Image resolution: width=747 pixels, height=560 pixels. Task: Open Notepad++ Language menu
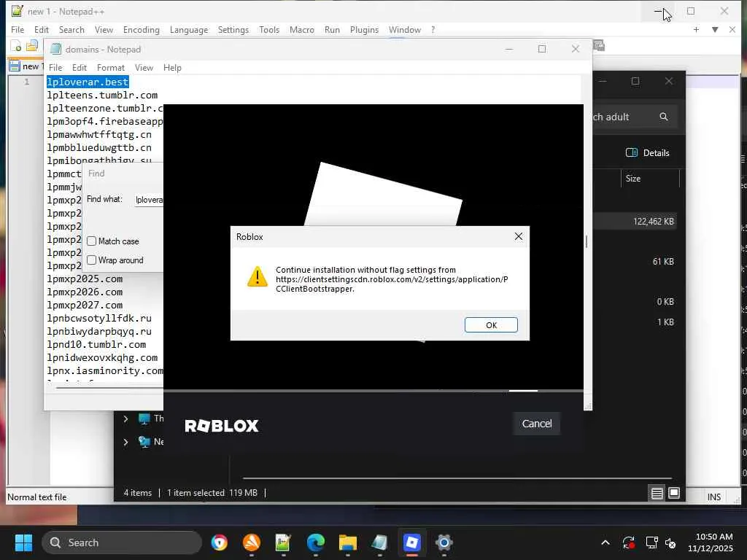click(x=189, y=29)
